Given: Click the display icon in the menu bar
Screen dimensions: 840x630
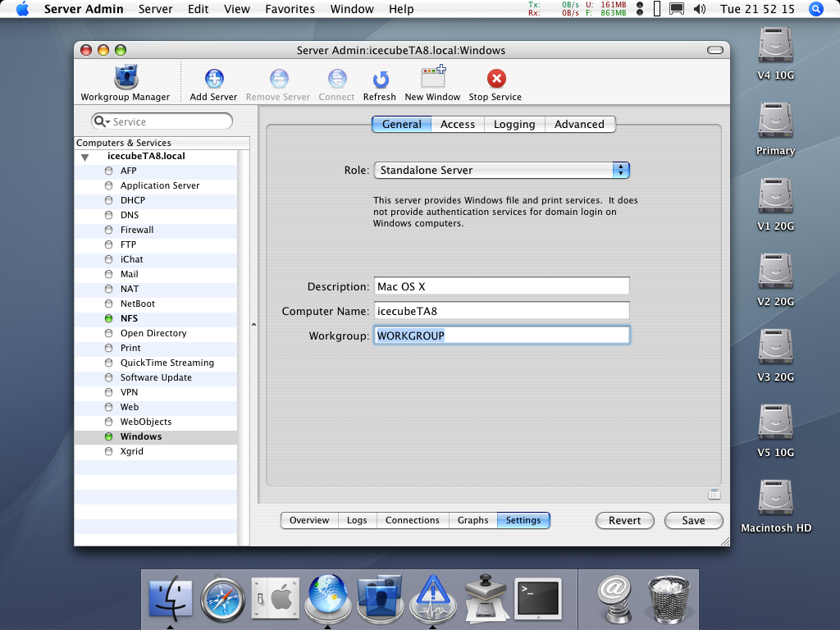Looking at the screenshot, I should [677, 9].
